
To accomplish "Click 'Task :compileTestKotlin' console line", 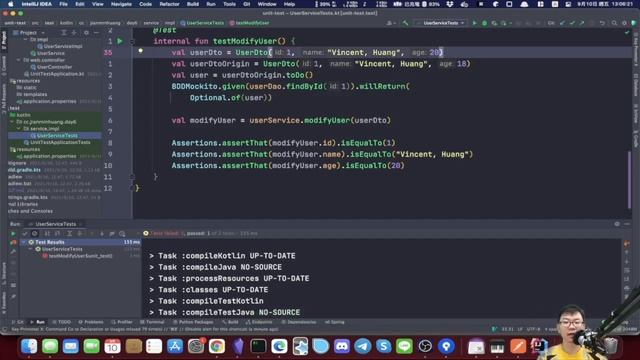I will (x=206, y=301).
